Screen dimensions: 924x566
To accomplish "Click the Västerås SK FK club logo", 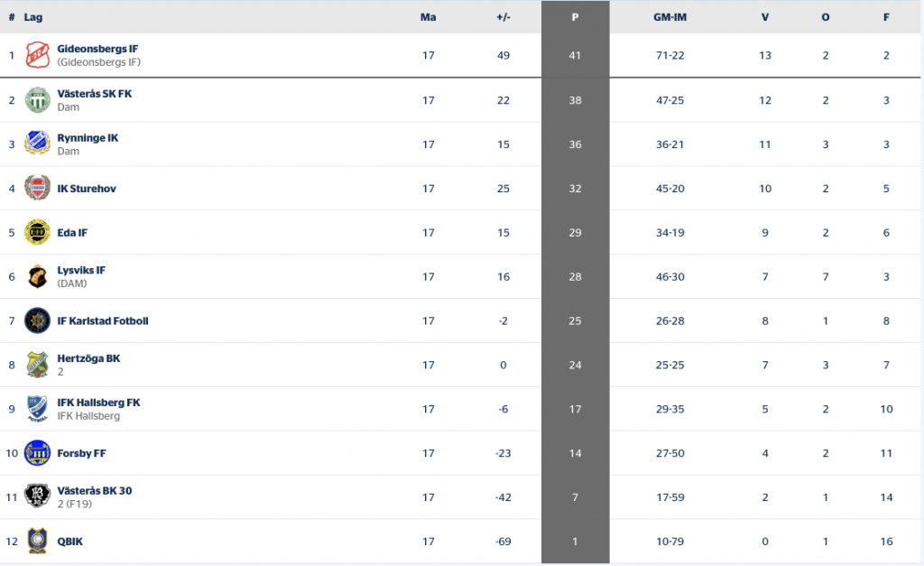I will click(x=37, y=99).
